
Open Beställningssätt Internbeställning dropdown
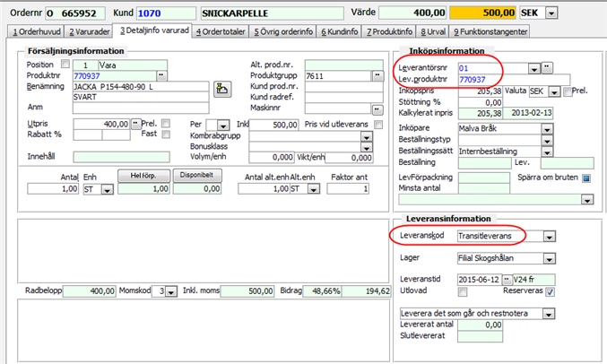click(x=547, y=152)
